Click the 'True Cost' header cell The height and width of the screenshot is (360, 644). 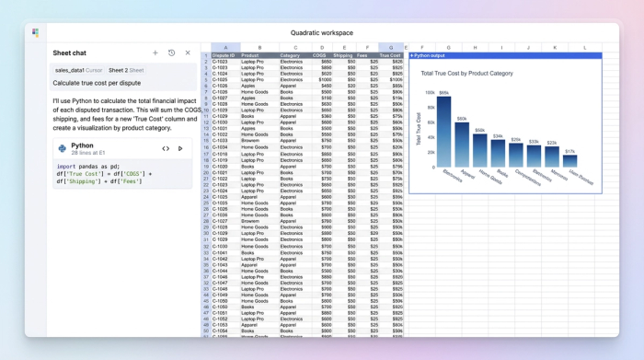point(391,55)
